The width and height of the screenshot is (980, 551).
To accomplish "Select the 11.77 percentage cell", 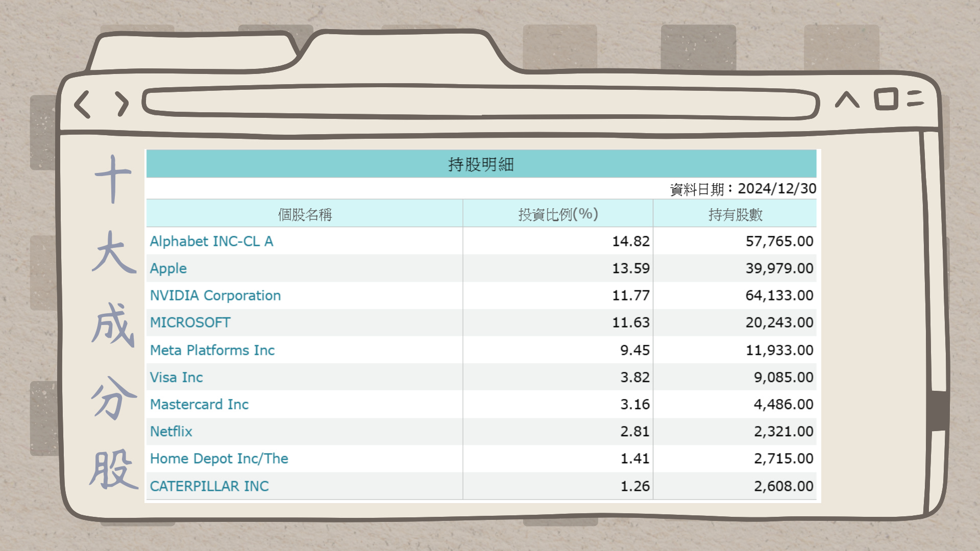I will point(558,295).
